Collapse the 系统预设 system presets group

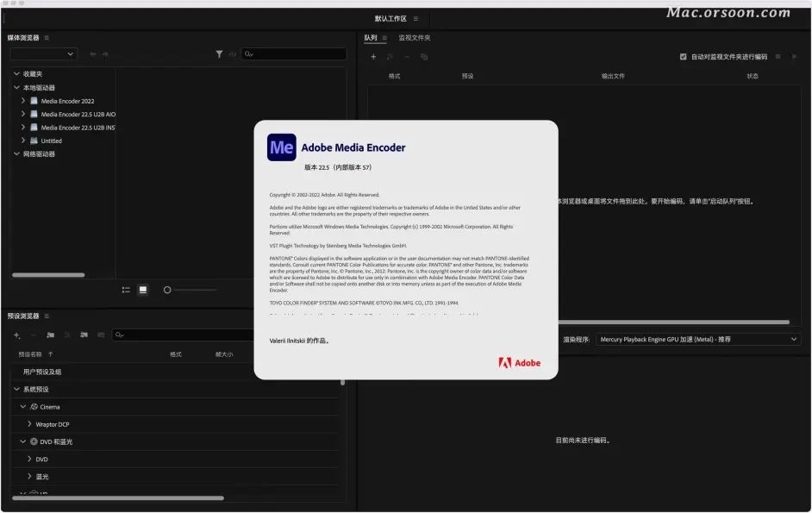[16, 389]
